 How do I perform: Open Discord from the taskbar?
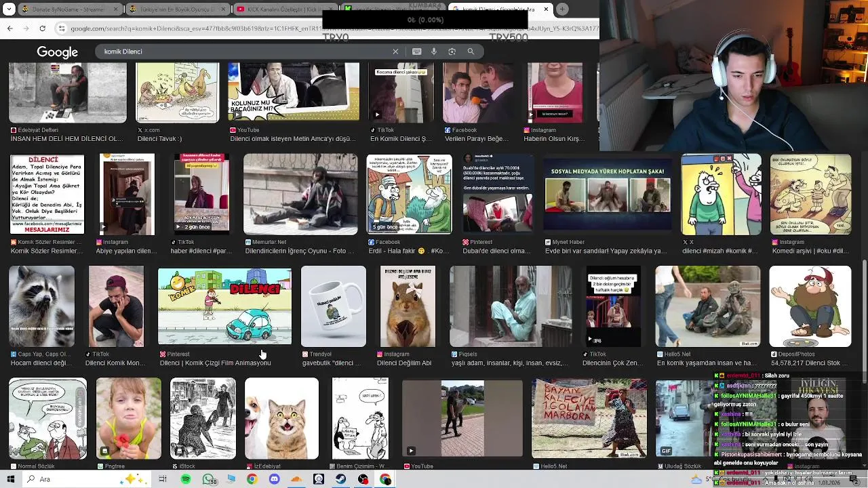(x=274, y=479)
